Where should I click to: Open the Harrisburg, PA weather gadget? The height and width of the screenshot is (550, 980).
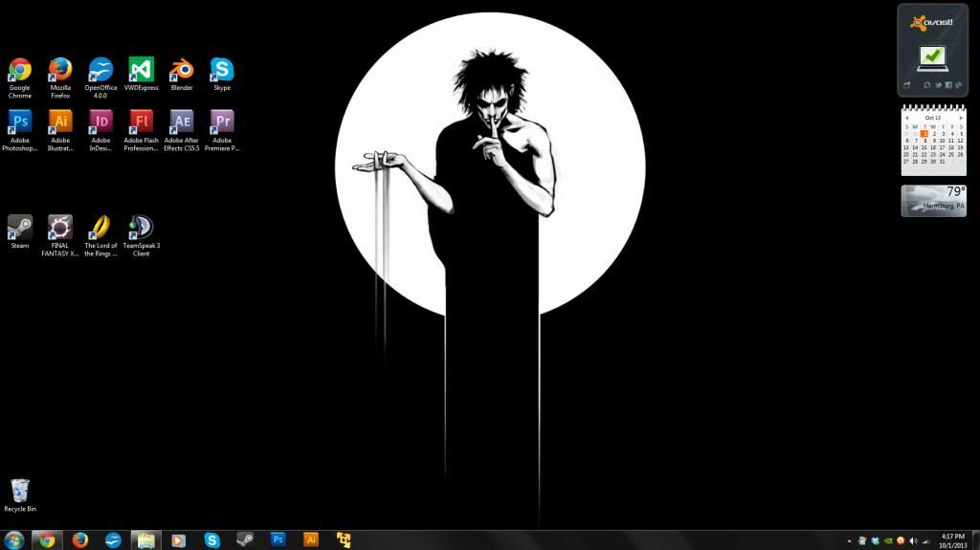[x=934, y=201]
